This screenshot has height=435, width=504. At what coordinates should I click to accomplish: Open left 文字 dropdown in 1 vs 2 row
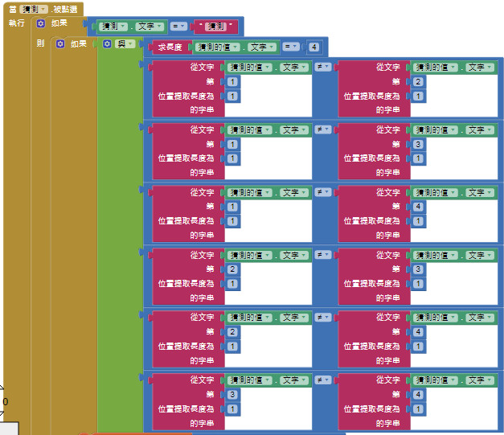[x=294, y=68]
